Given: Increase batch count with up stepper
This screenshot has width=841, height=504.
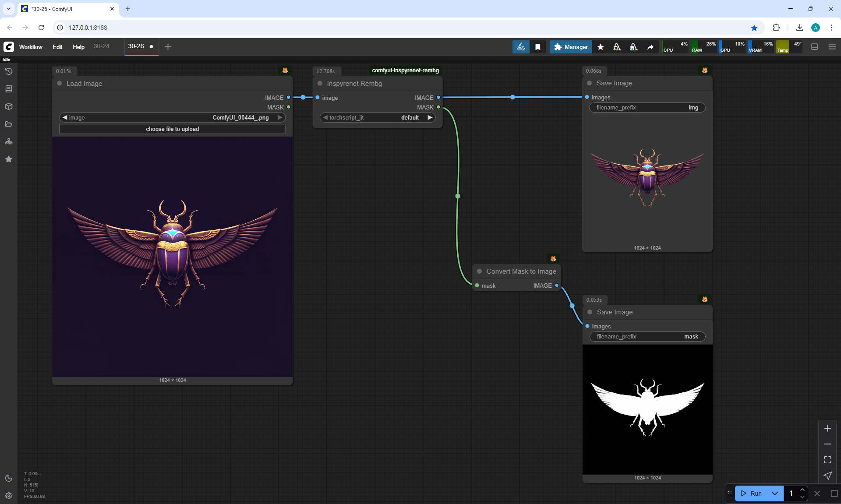Looking at the screenshot, I should (802, 490).
